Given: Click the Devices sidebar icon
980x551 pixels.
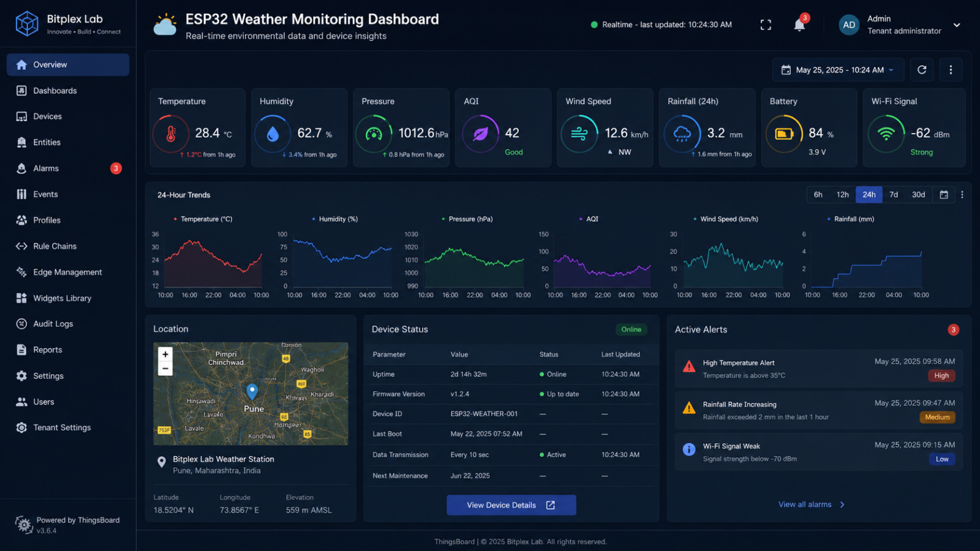Looking at the screenshot, I should point(21,116).
